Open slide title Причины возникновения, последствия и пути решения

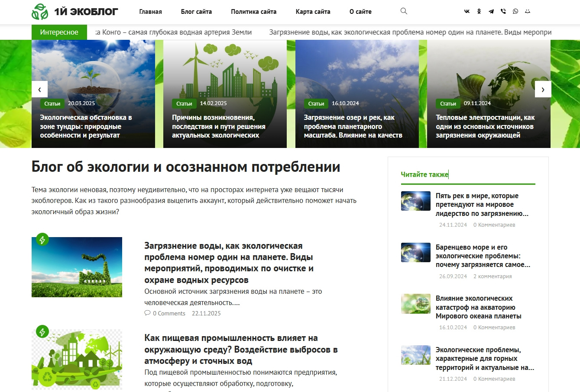(218, 126)
